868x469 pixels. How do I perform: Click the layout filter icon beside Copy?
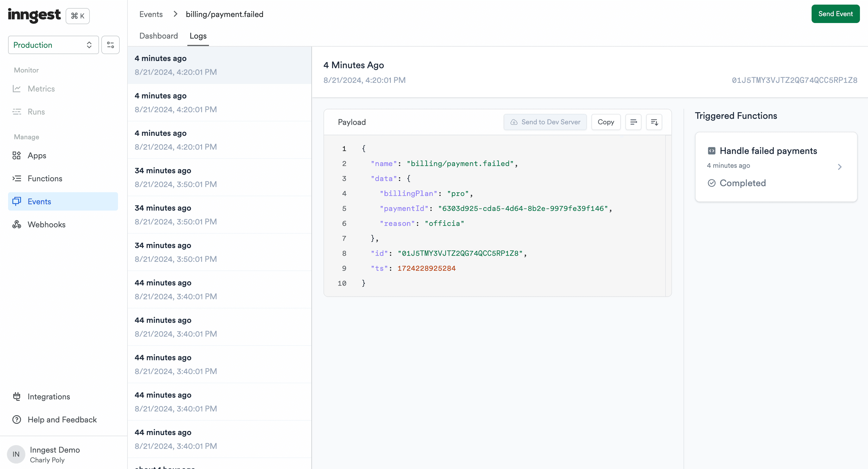[x=633, y=122]
